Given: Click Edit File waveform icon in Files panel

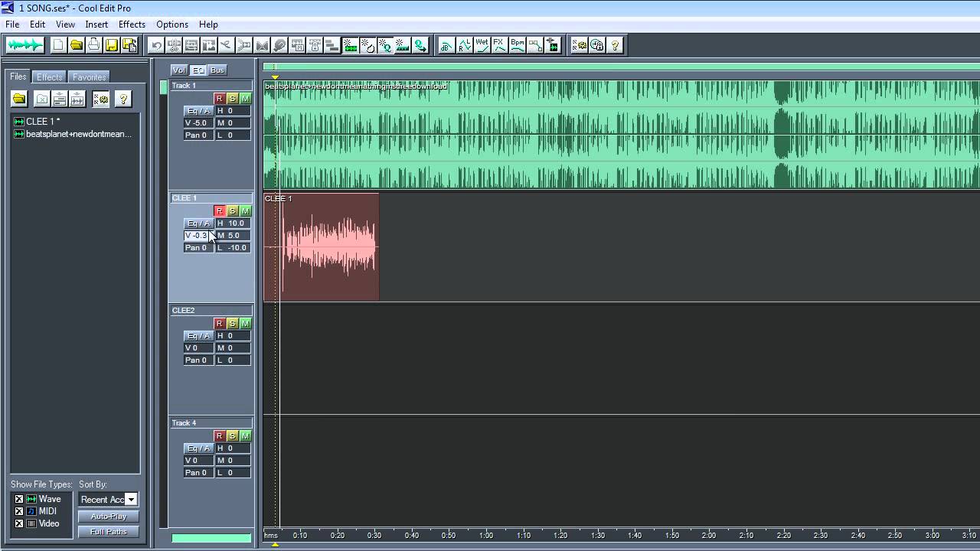Looking at the screenshot, I should [77, 99].
